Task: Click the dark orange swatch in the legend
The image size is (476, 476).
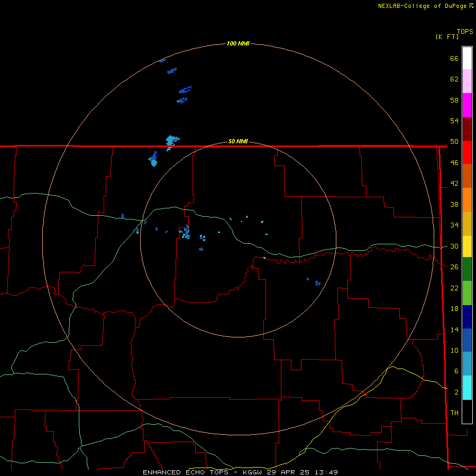Action: pos(467,176)
